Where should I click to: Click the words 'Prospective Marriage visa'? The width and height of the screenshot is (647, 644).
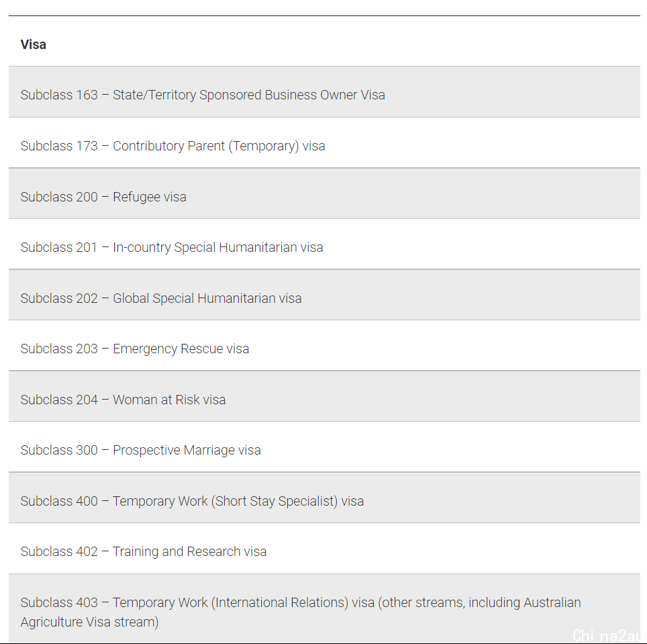click(187, 450)
